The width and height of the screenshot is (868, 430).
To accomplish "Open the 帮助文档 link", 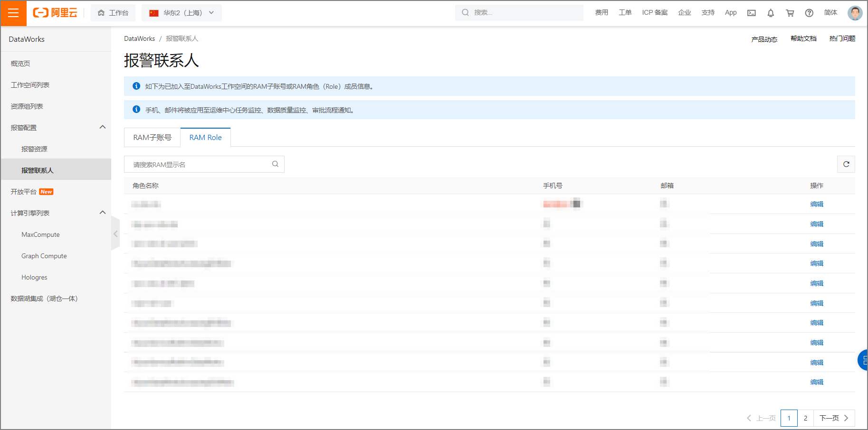I will [x=803, y=38].
